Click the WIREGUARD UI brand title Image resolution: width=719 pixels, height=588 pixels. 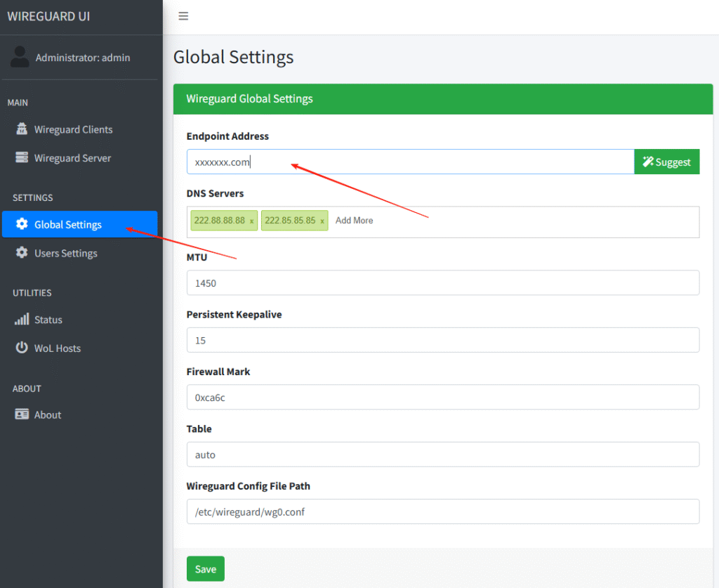coord(48,16)
